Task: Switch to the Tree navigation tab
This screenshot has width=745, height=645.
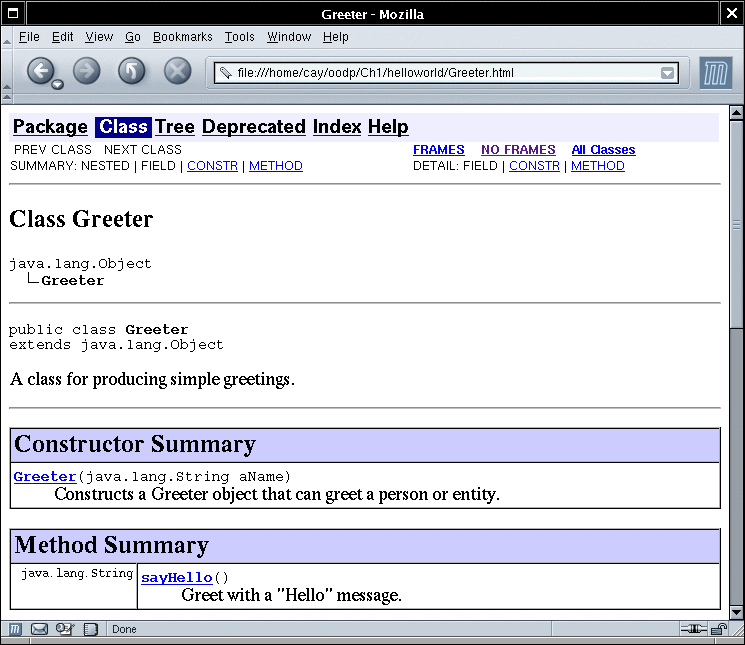Action: click(174, 127)
